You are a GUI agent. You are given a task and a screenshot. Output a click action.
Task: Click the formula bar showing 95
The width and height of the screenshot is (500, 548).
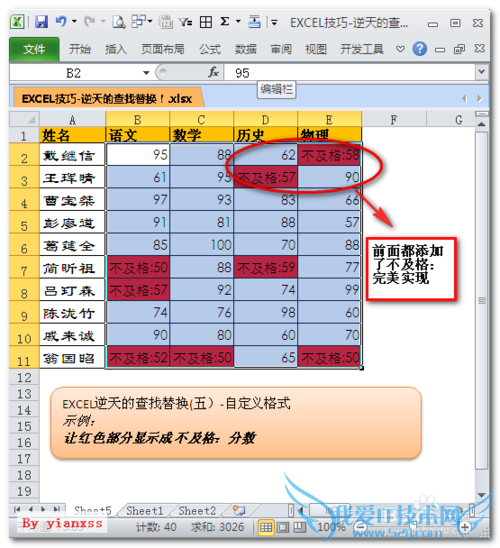pyautogui.click(x=349, y=73)
